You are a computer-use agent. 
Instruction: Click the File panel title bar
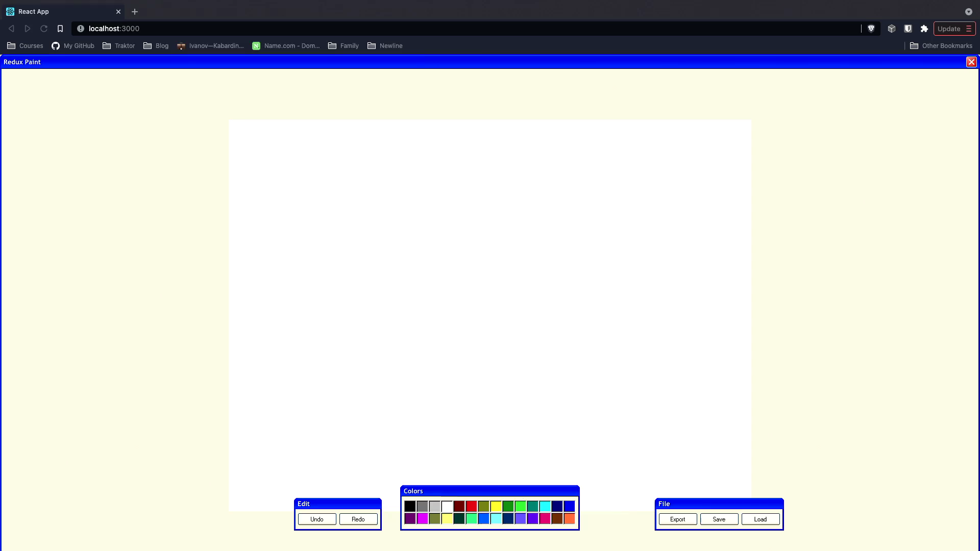(719, 503)
